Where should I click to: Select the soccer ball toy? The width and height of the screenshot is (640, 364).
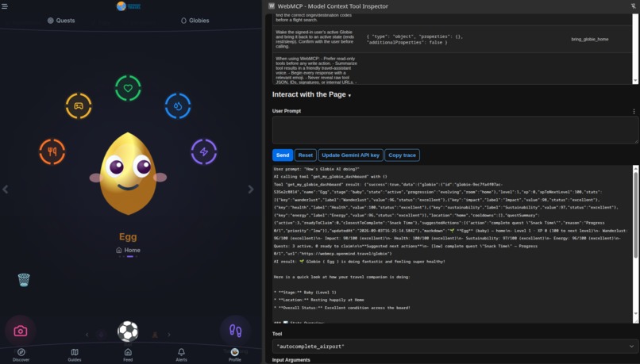coord(128,331)
